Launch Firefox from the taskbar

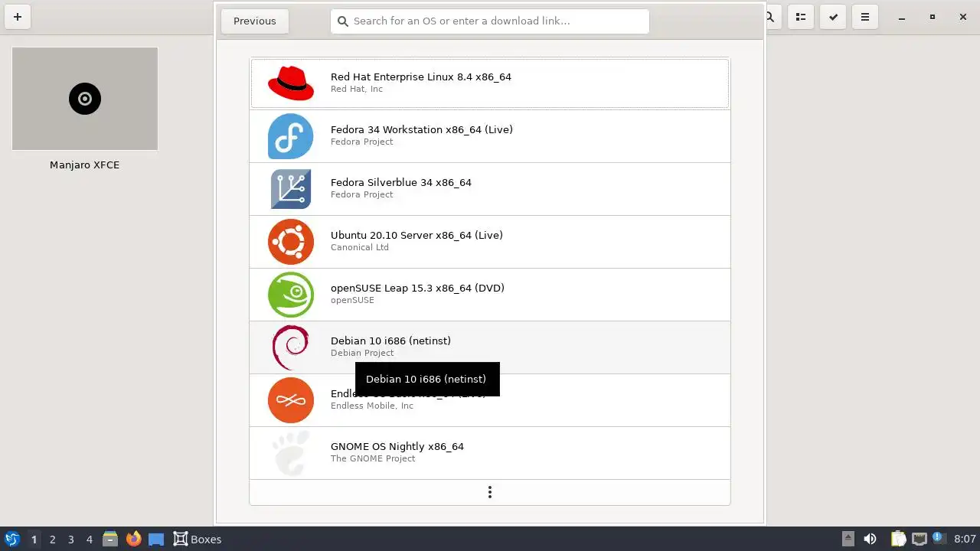[x=133, y=539]
